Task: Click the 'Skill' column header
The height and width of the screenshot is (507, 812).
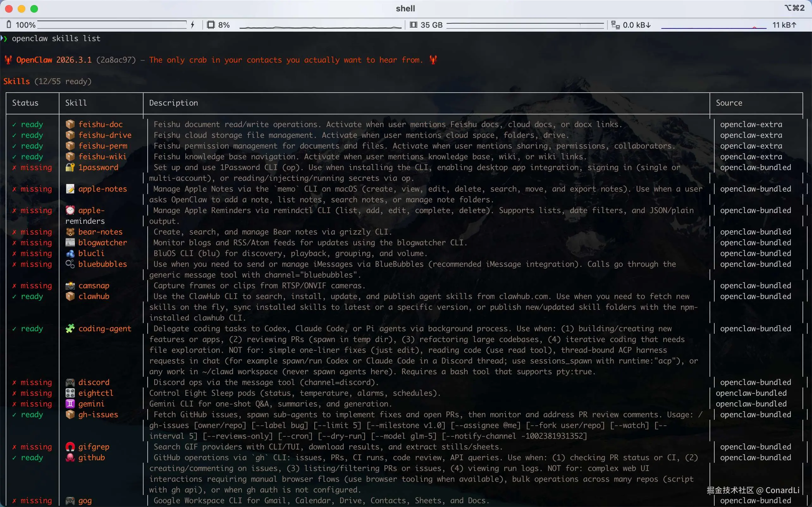Action: coord(76,103)
